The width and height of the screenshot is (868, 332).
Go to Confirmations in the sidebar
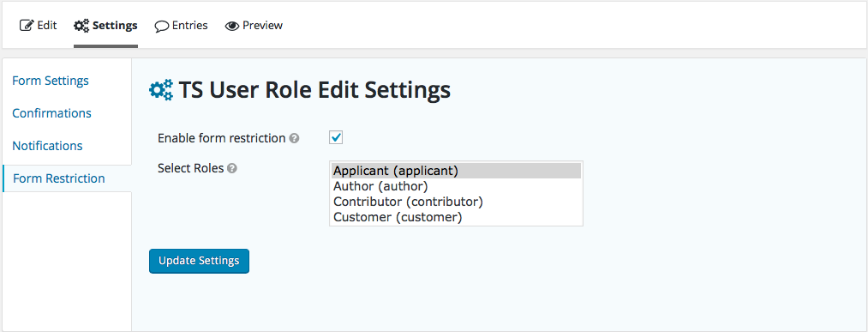51,113
